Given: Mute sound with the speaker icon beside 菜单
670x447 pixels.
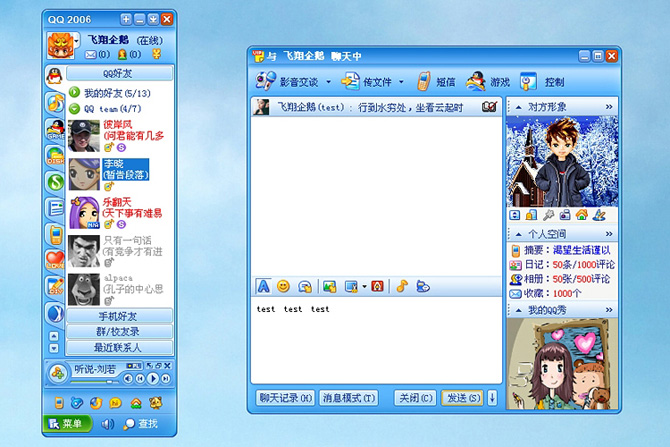Looking at the screenshot, I should click(107, 423).
